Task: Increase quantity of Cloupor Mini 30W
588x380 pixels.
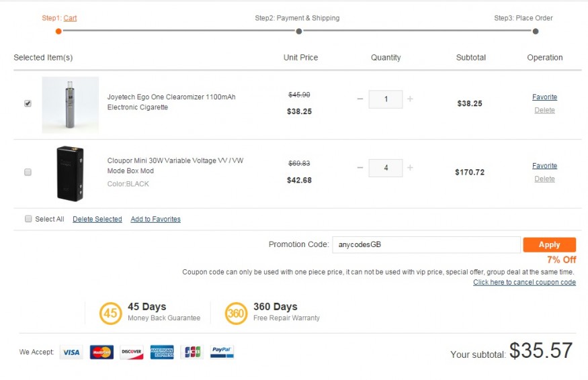Action: click(410, 168)
